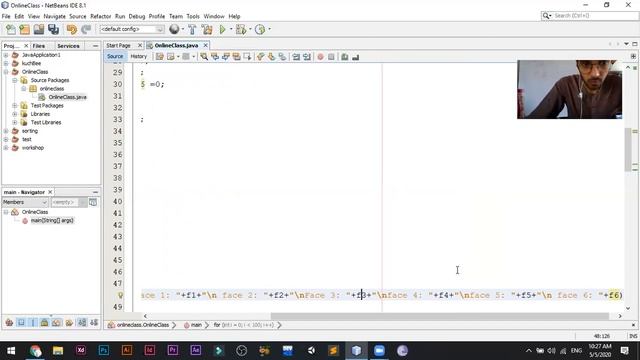
Task: Click the New File toolbar icon
Action: click(11, 29)
